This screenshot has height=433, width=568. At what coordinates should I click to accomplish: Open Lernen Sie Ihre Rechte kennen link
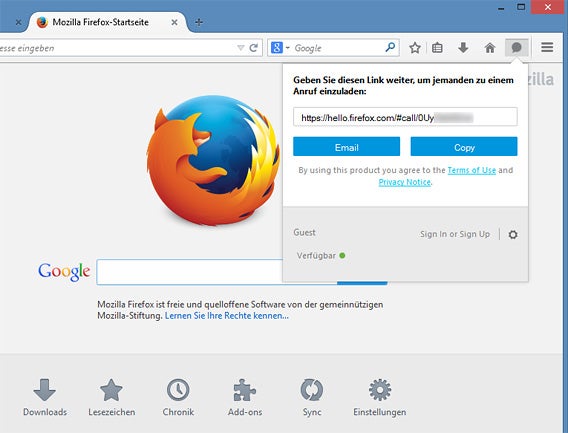(x=227, y=316)
